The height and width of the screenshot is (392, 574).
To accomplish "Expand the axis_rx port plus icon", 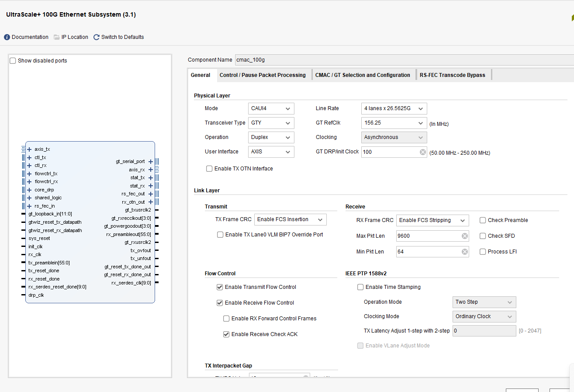I will click(x=151, y=170).
